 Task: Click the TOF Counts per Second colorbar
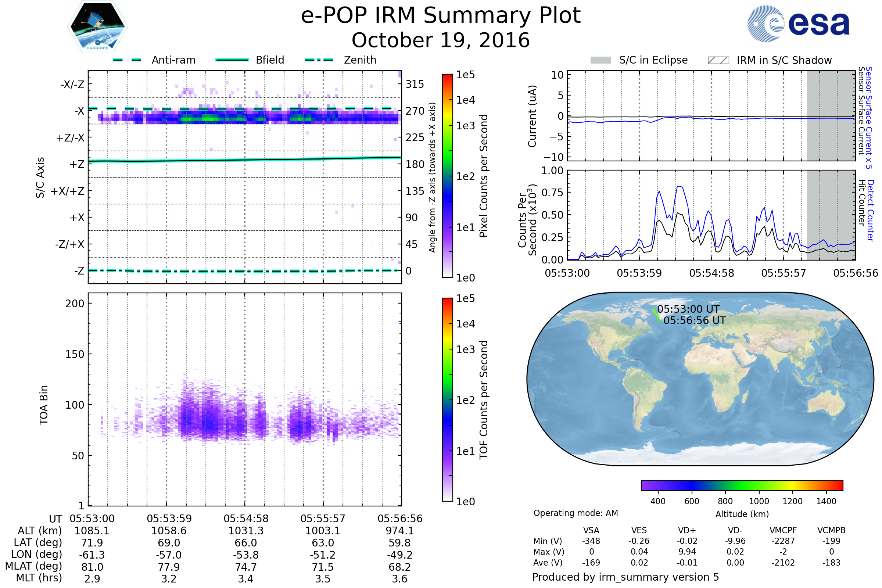pos(447,399)
